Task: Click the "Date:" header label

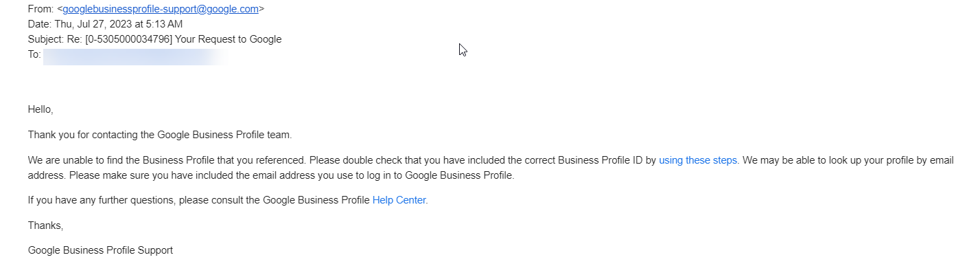Action: click(x=40, y=24)
